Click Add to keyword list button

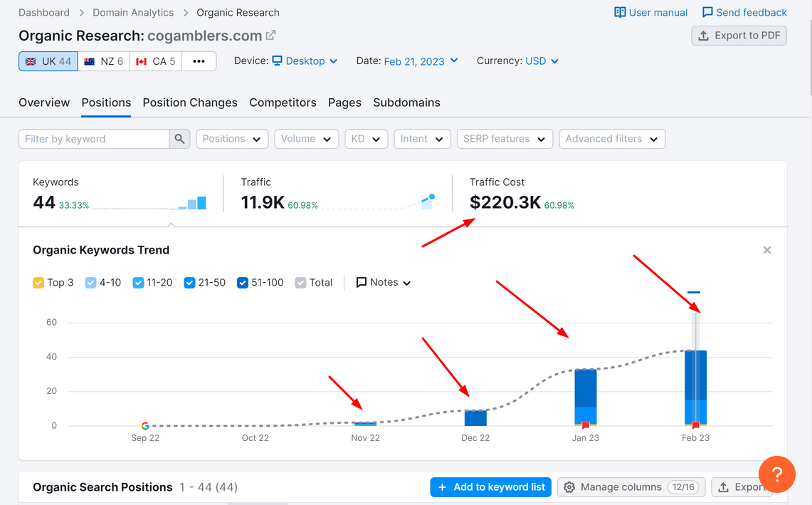pos(490,487)
